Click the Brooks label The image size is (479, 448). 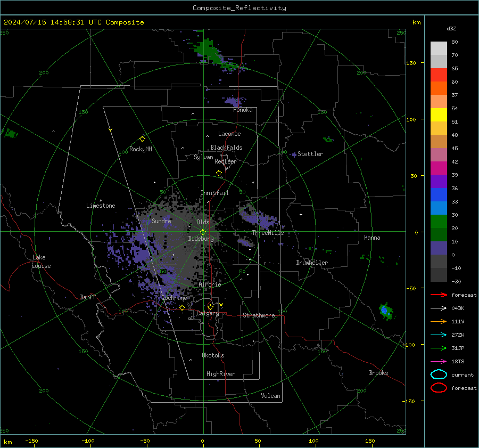378,373
